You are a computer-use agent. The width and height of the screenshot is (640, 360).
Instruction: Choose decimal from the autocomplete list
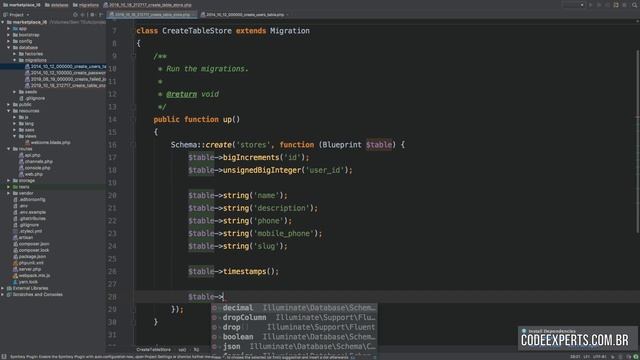click(x=294, y=308)
